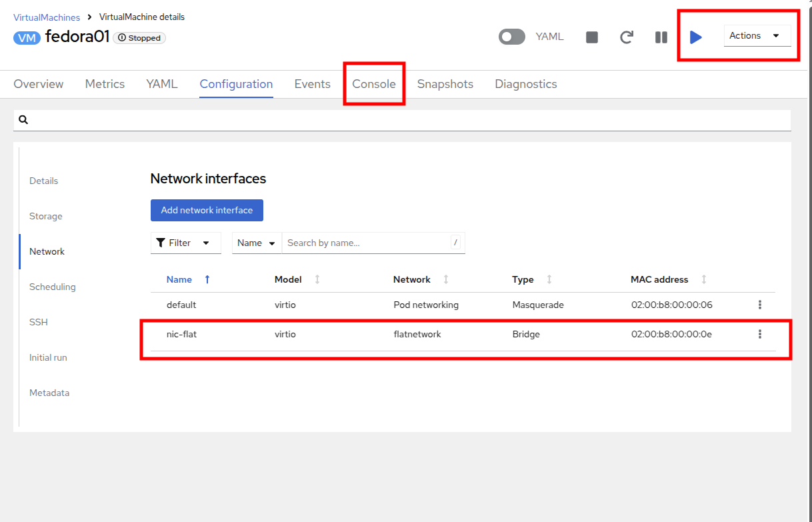
Task: Click the Stop VM square icon
Action: [x=591, y=37]
